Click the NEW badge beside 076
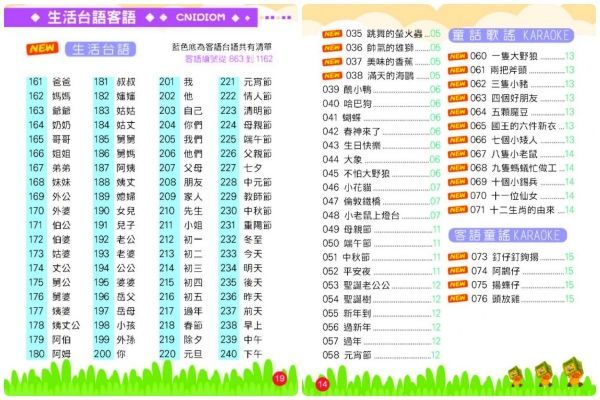The image size is (600, 400). click(x=458, y=298)
